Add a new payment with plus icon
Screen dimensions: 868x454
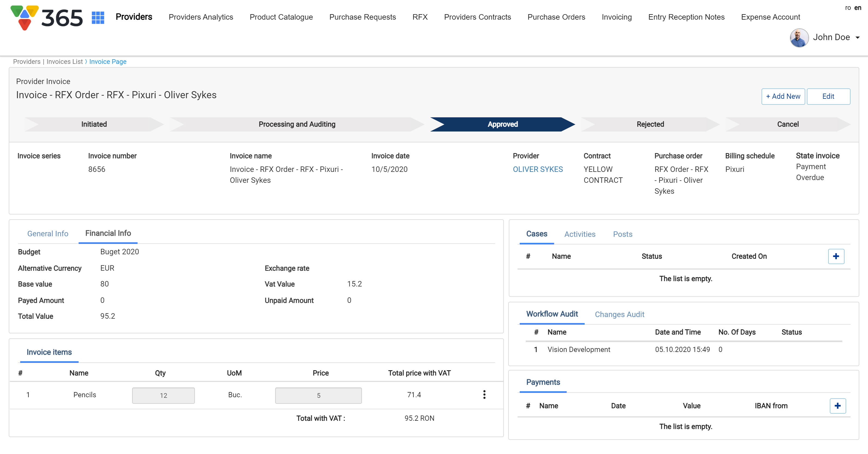837,406
